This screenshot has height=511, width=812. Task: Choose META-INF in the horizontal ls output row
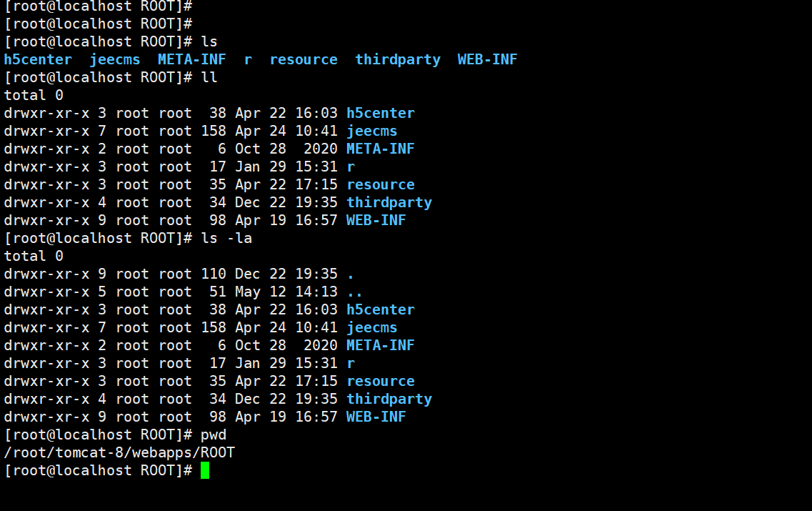[x=192, y=59]
